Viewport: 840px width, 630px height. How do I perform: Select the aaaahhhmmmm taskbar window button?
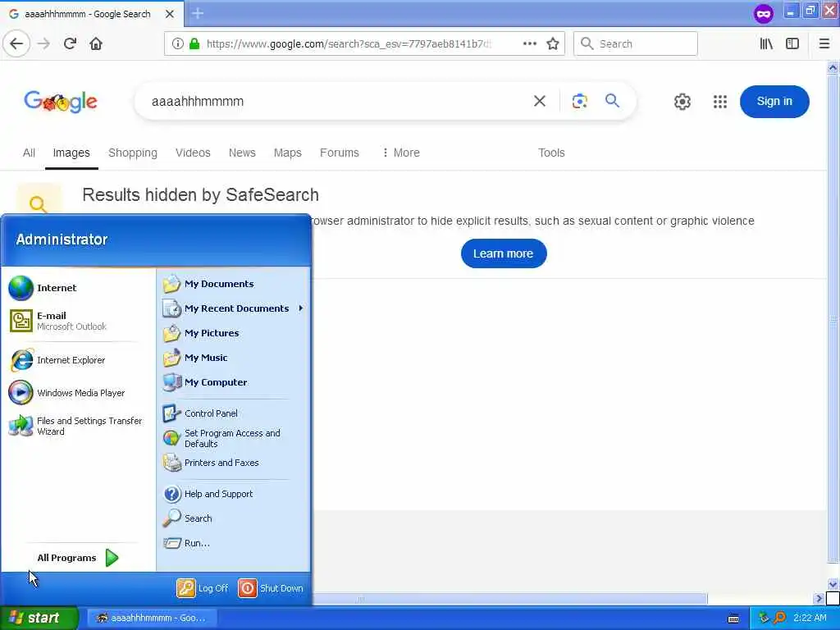click(152, 618)
